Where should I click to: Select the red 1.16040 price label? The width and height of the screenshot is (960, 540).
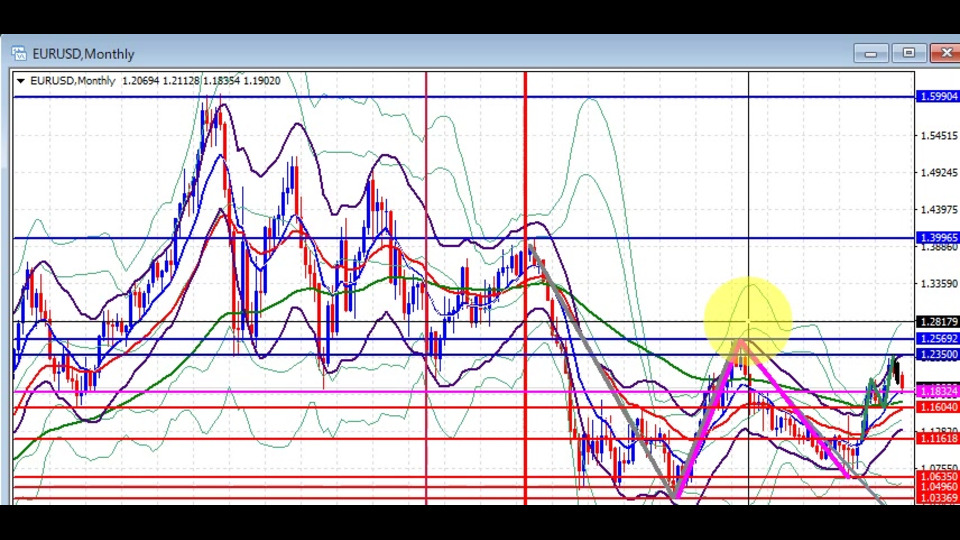click(937, 407)
